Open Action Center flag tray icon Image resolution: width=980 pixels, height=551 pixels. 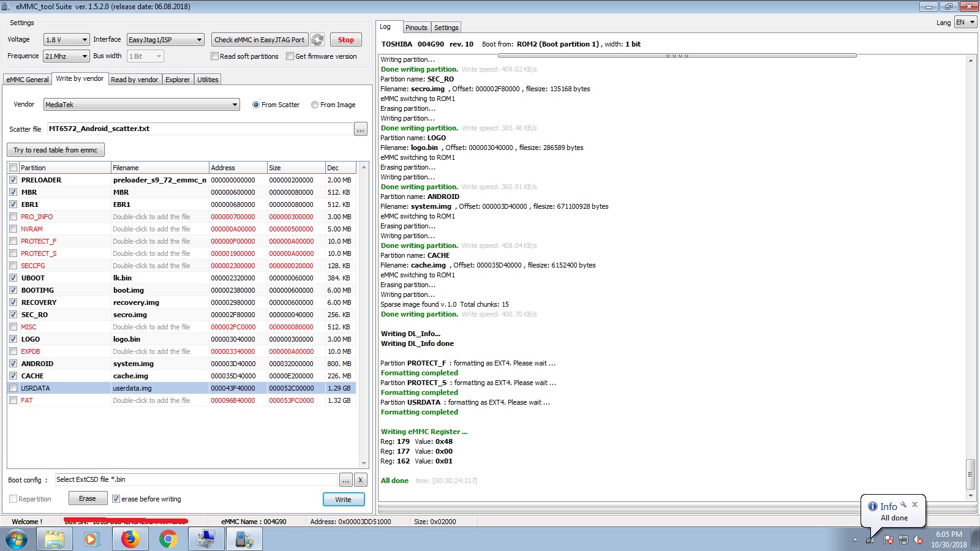[x=888, y=539]
